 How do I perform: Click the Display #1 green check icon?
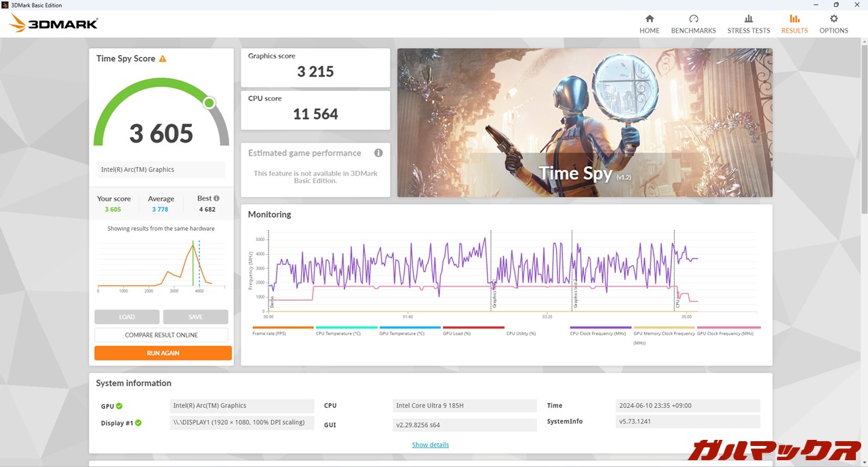point(138,423)
